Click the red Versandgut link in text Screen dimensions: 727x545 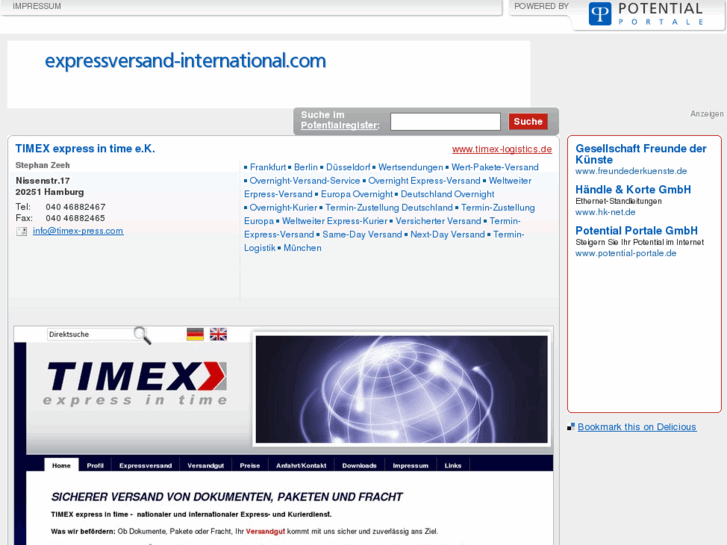click(265, 532)
